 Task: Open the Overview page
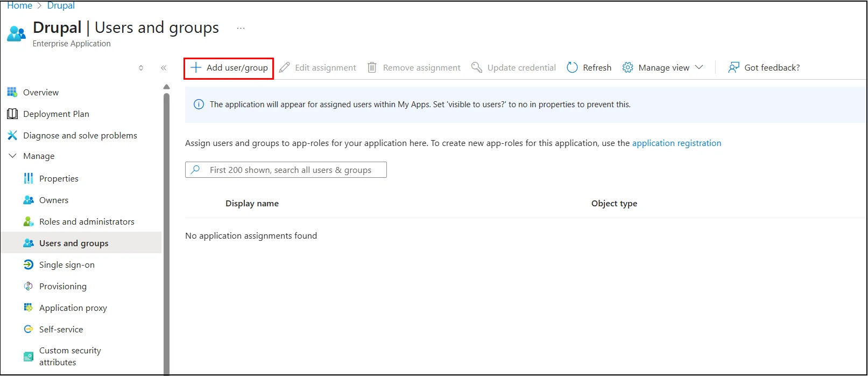tap(41, 92)
